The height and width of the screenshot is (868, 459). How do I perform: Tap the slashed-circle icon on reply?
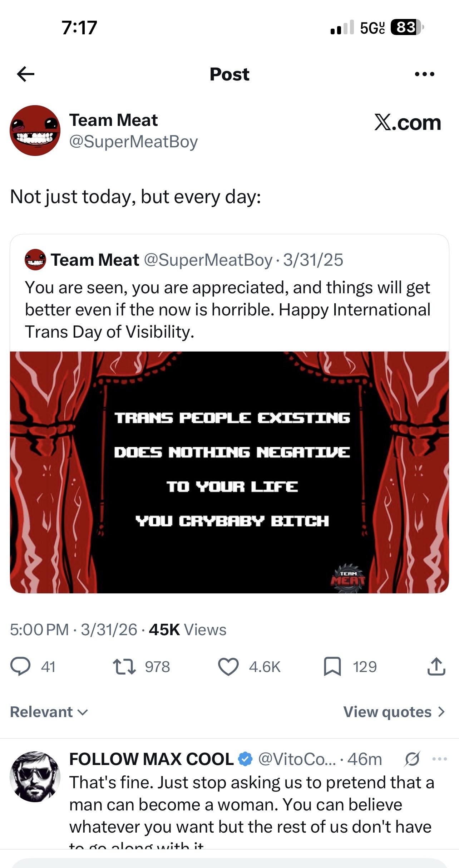point(412,759)
